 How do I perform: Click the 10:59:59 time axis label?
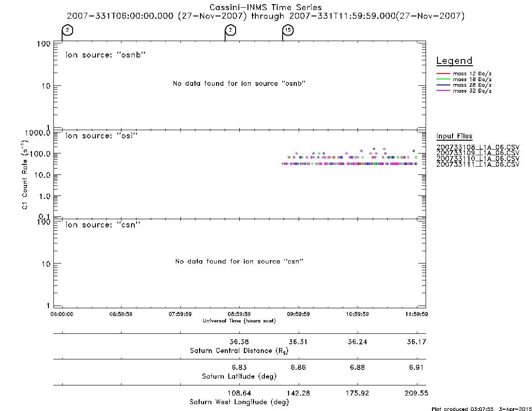click(357, 314)
